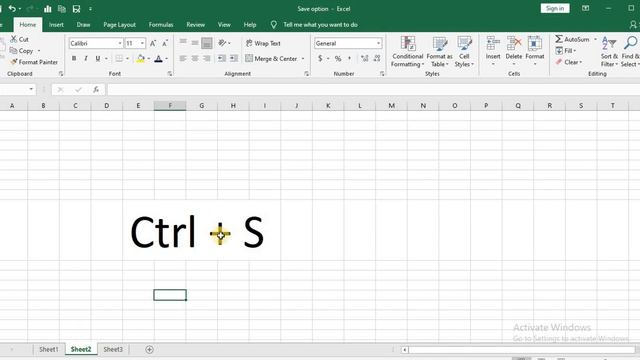Apply the yellow Fill Color swatch
640x360 pixels.
coord(140,59)
